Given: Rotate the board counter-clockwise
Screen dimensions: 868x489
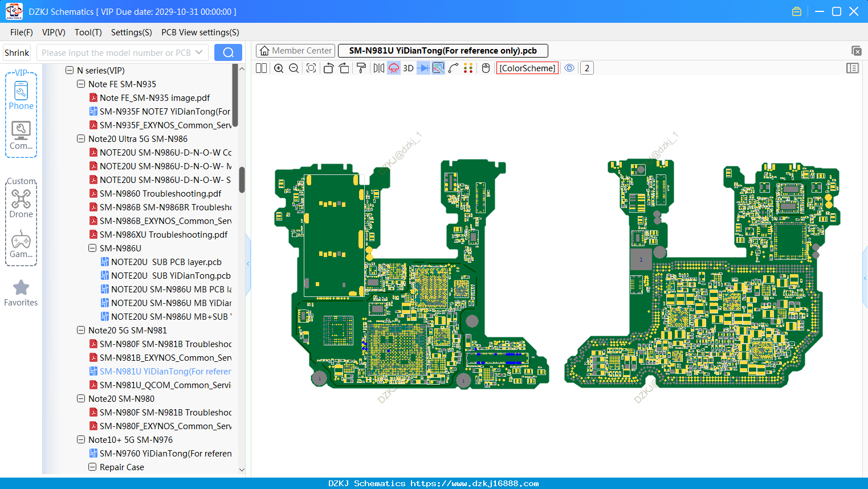Looking at the screenshot, I should point(328,68).
